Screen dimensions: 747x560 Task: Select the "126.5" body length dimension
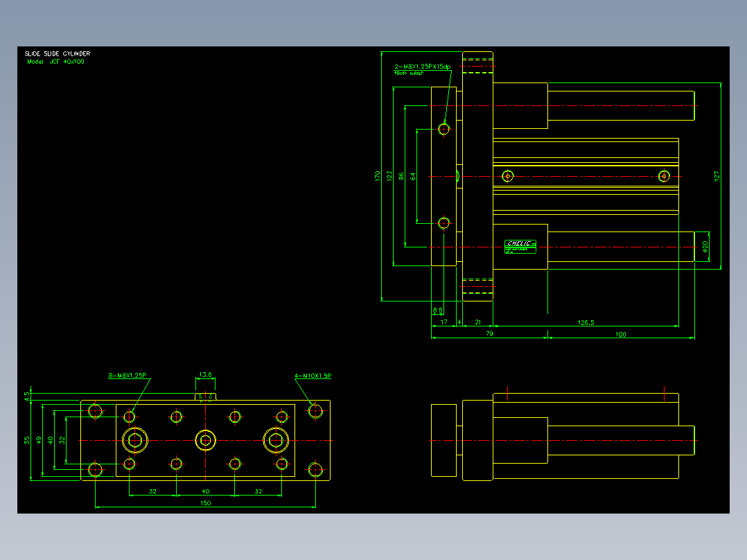point(586,323)
